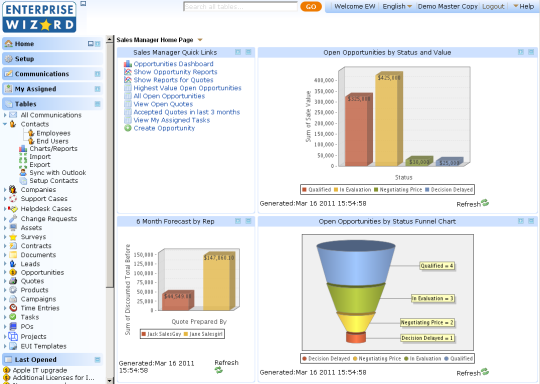
Task: Open the Opportunities Dashboard chart icon
Action: (128, 64)
